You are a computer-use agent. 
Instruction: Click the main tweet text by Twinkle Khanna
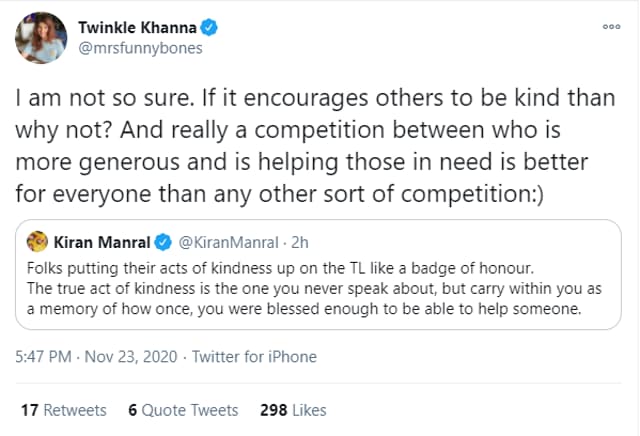[315, 146]
